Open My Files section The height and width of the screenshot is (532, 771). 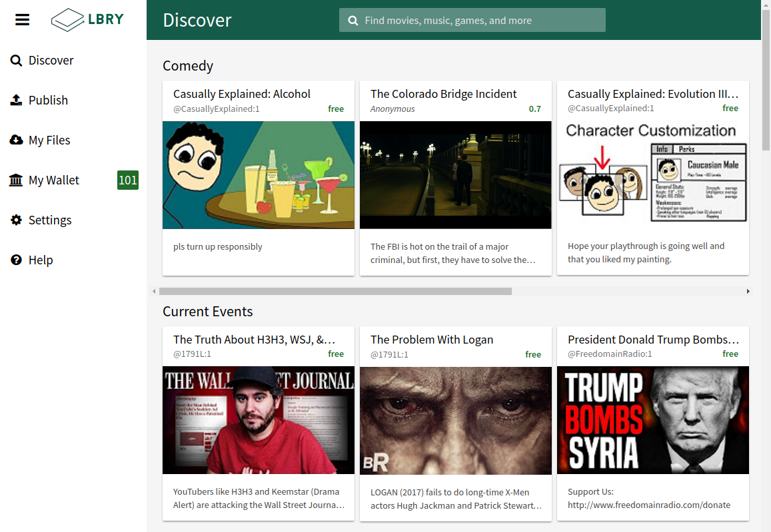(49, 140)
